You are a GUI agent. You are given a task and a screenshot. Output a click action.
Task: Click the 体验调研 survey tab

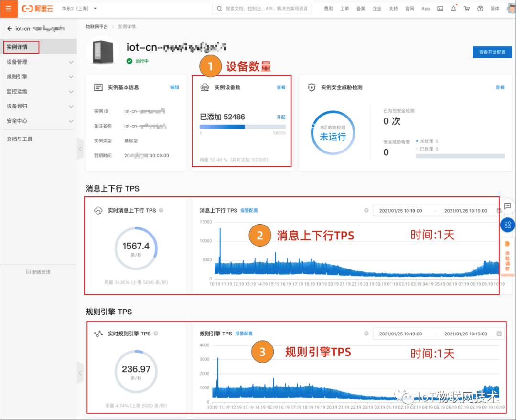click(507, 257)
